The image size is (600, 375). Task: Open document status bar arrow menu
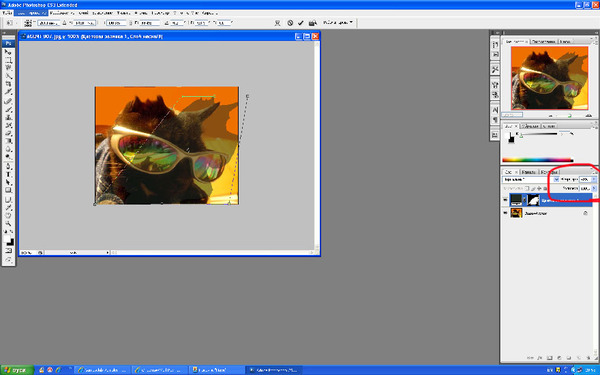tap(108, 253)
